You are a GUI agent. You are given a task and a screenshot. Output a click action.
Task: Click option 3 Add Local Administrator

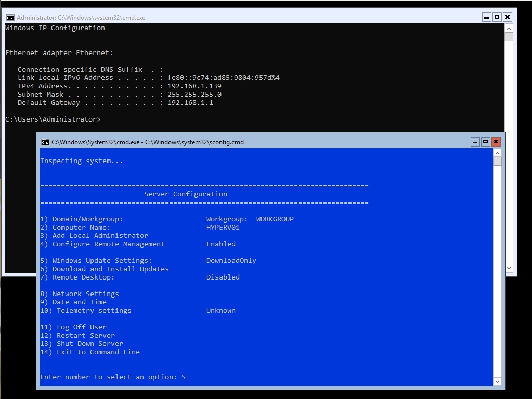pyautogui.click(x=94, y=235)
